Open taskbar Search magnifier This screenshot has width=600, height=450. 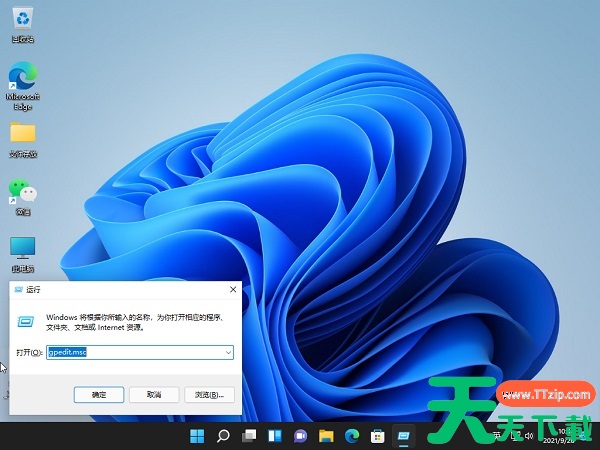click(x=223, y=435)
